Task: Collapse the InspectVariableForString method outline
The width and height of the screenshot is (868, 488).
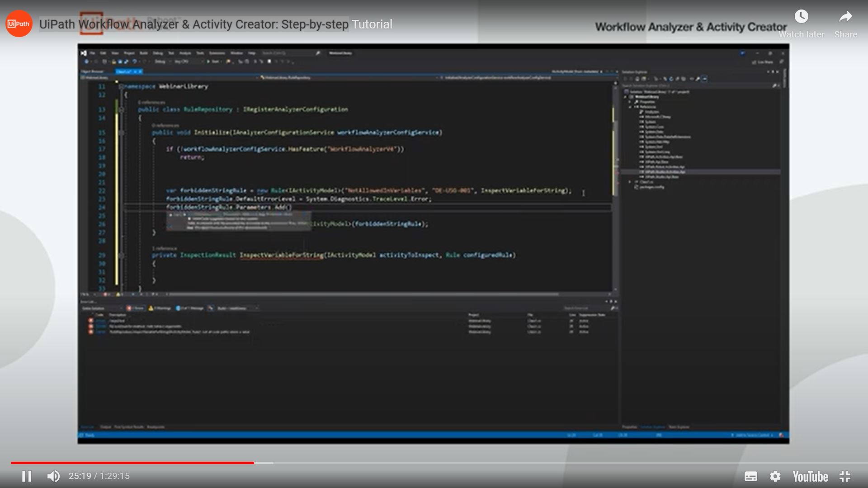Action: (121, 255)
